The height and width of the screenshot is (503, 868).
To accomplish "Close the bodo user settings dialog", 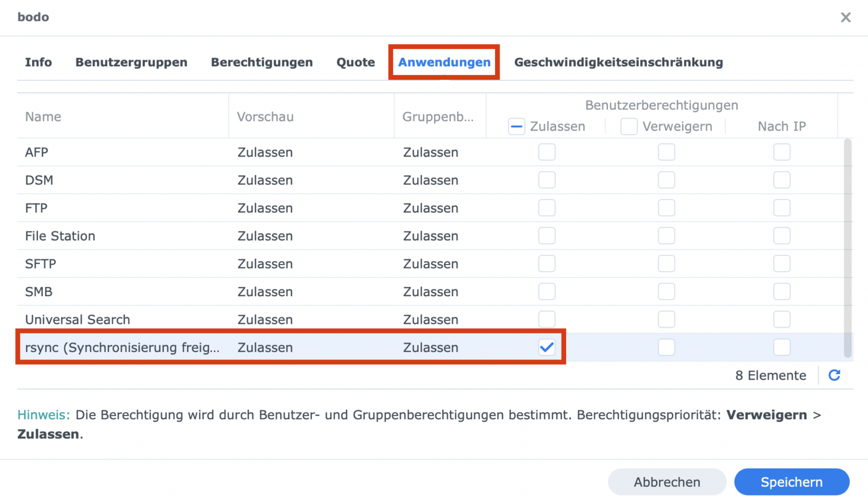I will pyautogui.click(x=845, y=18).
